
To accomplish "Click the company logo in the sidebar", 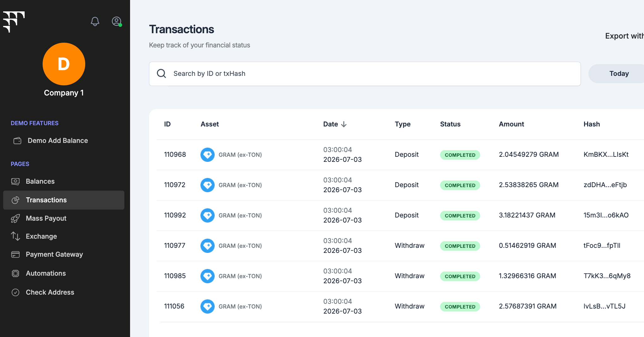I will tap(14, 22).
